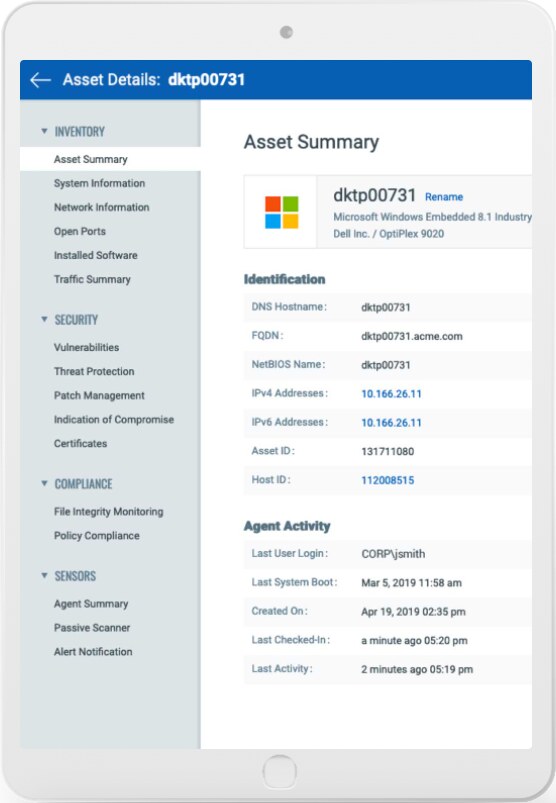The width and height of the screenshot is (556, 803).
Task: Click Last Checked-In time value
Action: [414, 641]
